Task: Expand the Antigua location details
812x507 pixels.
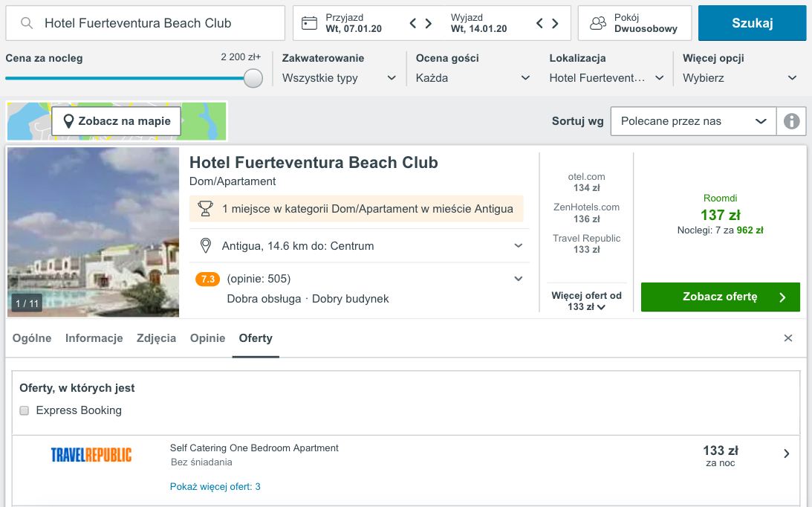Action: 519,246
